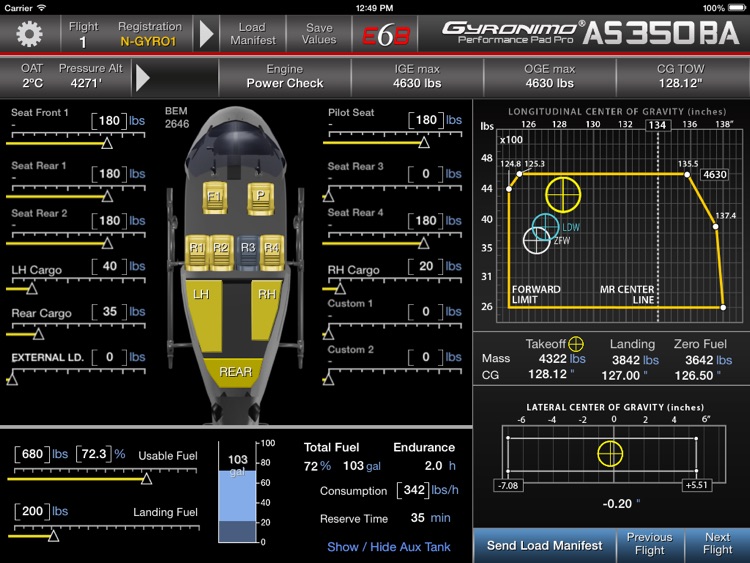Tap Save Values in the top bar

[319, 34]
